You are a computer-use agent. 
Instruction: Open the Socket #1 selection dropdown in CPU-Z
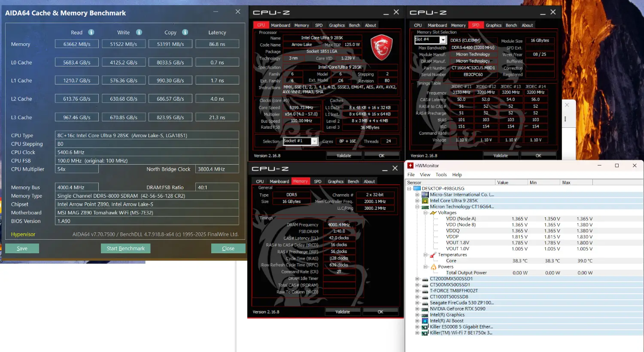314,141
